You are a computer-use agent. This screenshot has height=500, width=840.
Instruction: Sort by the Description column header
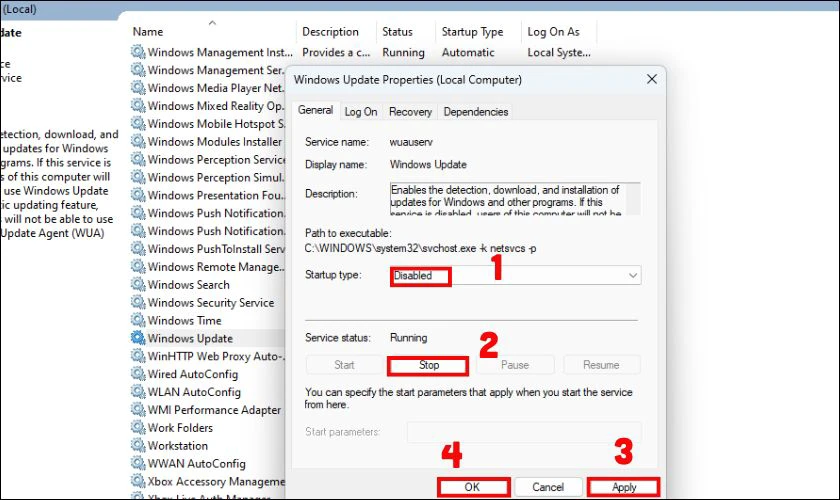331,32
